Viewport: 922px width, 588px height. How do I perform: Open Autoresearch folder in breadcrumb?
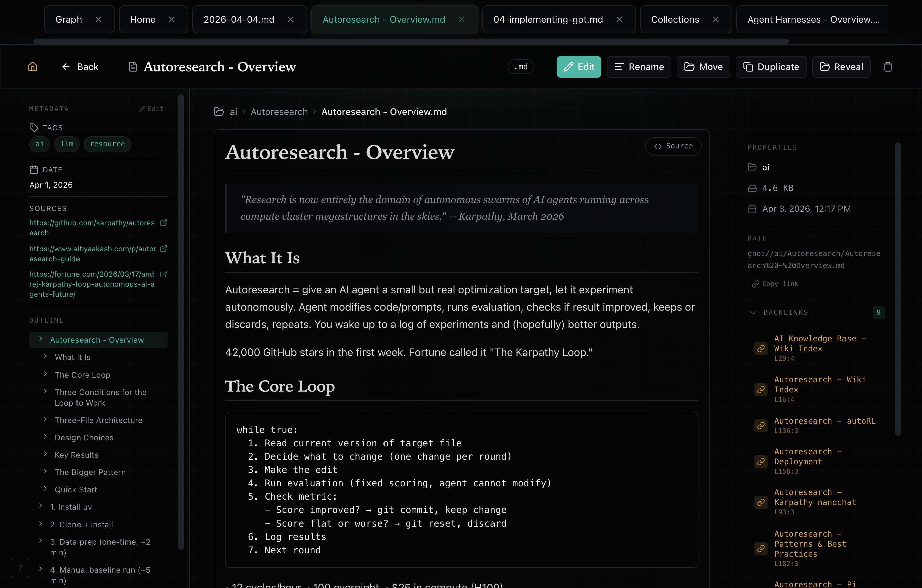pos(279,112)
